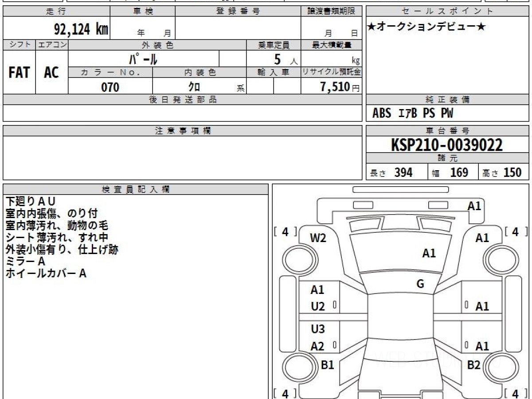Image resolution: width=532 pixels, height=399 pixels.
Task: Select the note 室内内張傷、のり付
Action: pos(51,214)
